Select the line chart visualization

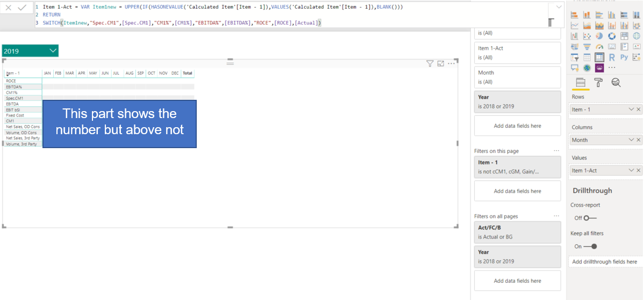[575, 25]
